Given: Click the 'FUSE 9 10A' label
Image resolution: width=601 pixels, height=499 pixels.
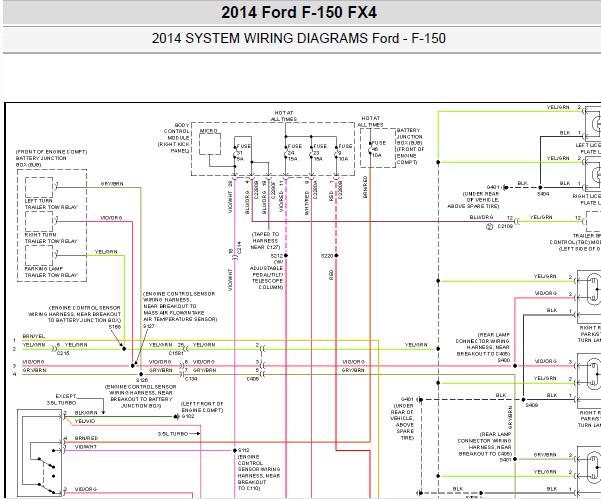Looking at the screenshot, I should coord(345,152).
